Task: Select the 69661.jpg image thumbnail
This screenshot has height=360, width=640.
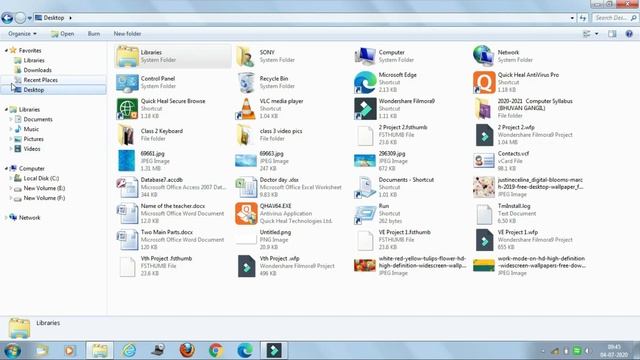Action: [127, 161]
